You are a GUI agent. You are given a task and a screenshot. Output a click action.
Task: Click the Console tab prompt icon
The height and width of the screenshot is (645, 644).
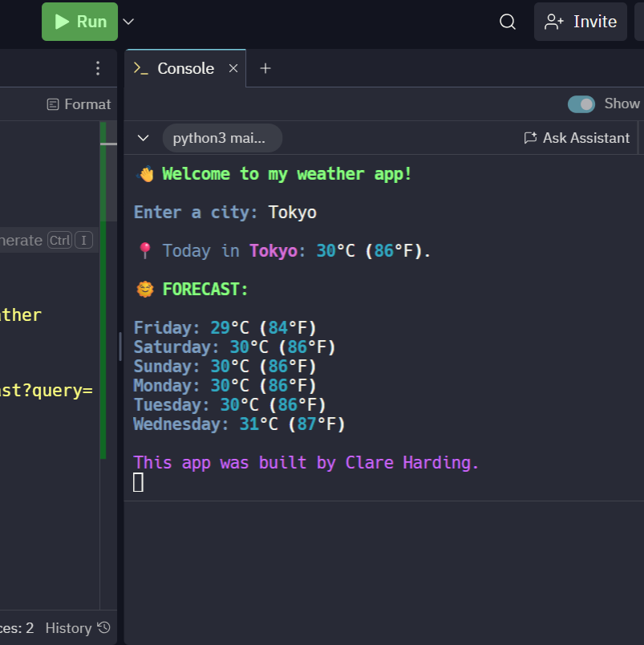pos(140,68)
